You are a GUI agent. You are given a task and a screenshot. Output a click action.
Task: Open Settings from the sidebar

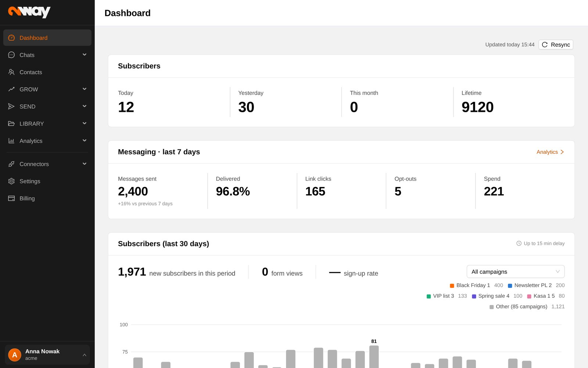click(47, 181)
